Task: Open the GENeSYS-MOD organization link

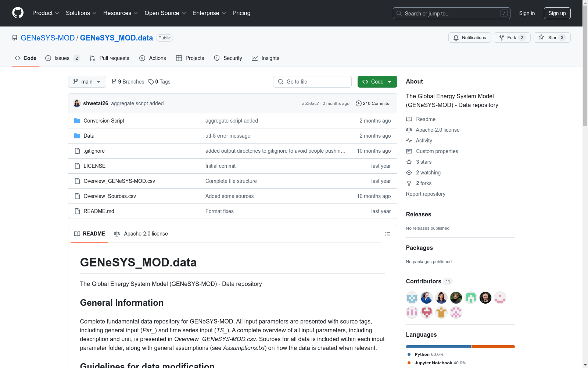Action: 48,38
